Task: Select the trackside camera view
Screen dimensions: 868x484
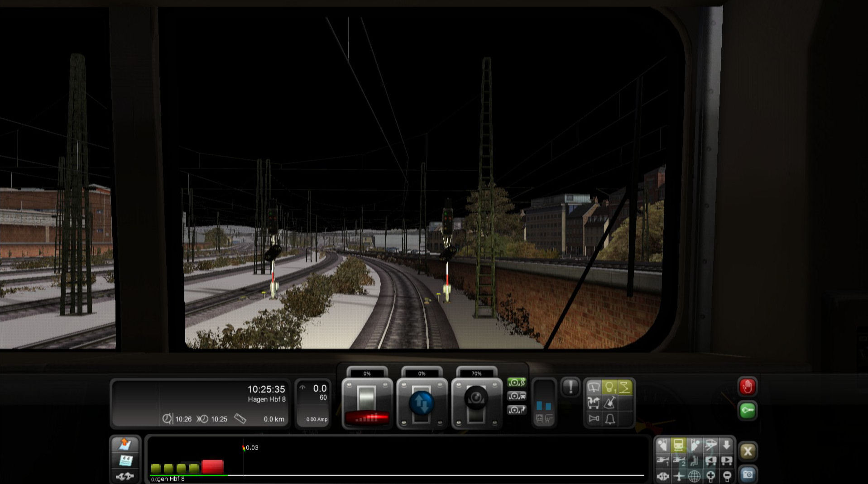Action: tap(710, 445)
